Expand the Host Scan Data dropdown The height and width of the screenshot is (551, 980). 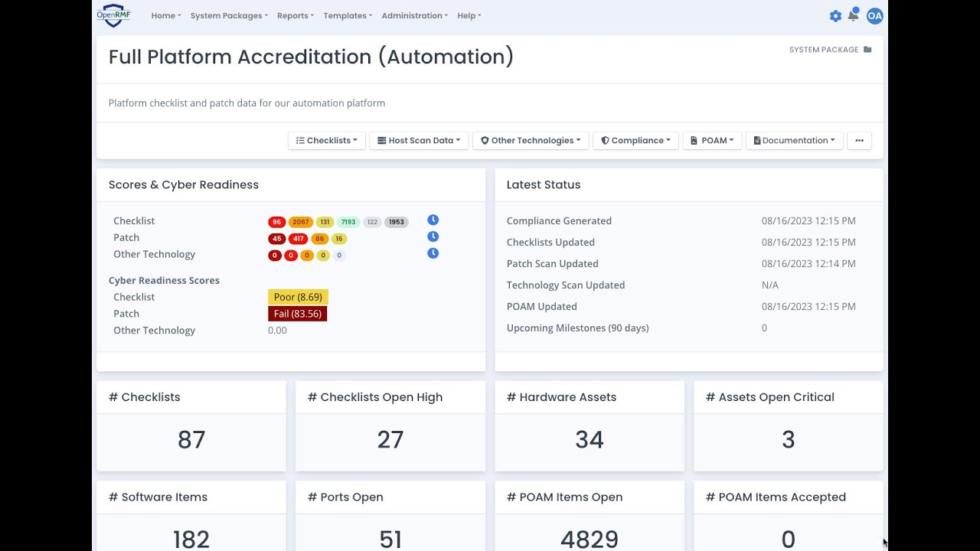coord(420,141)
